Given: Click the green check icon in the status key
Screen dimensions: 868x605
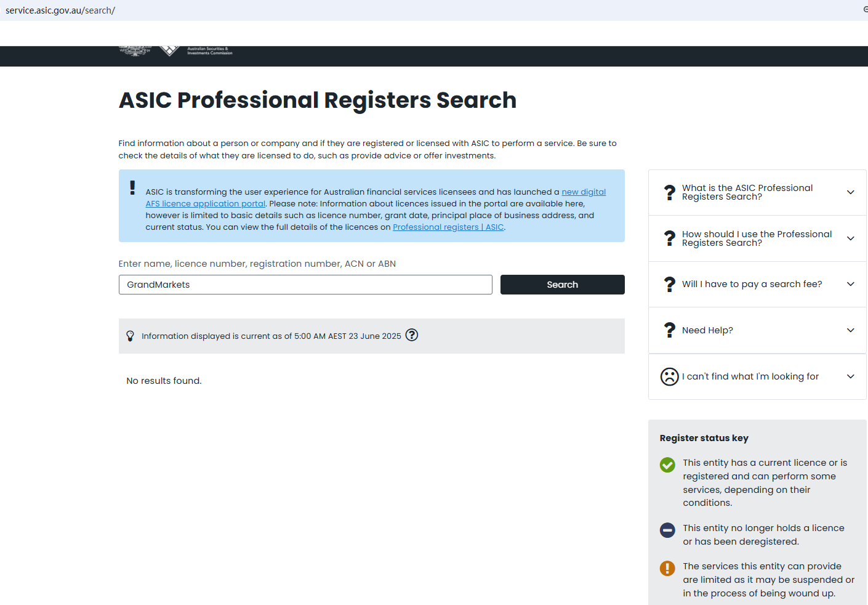Looking at the screenshot, I should [x=667, y=465].
